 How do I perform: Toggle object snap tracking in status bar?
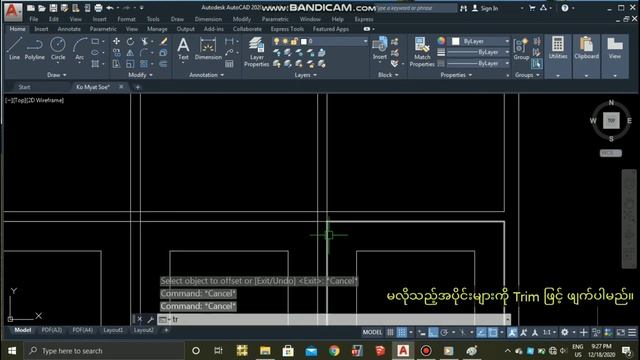(x=481, y=332)
